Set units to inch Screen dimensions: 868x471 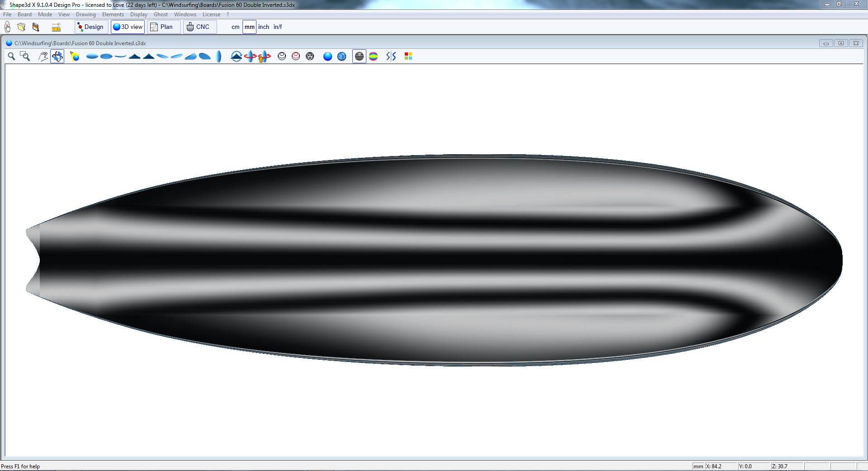[263, 27]
